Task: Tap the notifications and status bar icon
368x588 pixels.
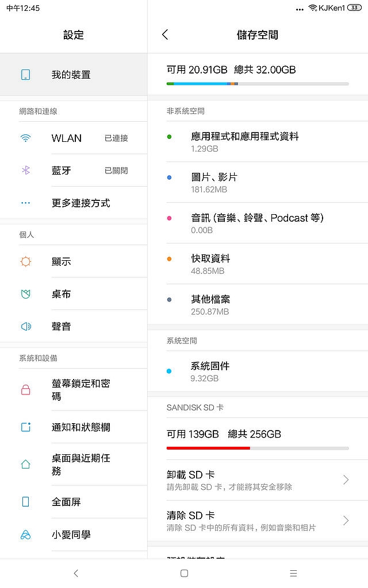Action: click(25, 427)
